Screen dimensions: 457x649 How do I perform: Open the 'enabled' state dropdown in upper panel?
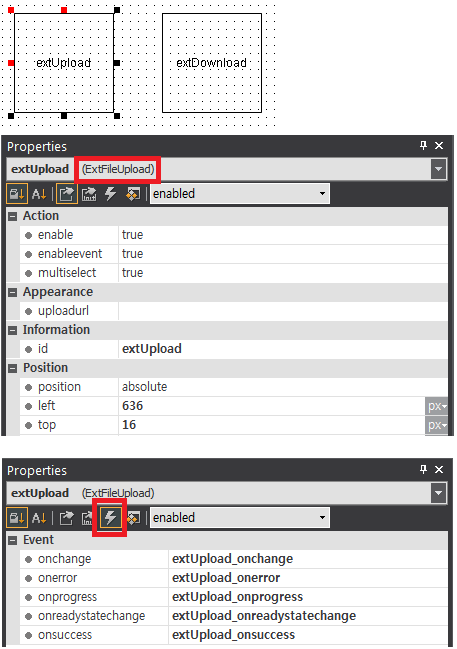point(240,194)
